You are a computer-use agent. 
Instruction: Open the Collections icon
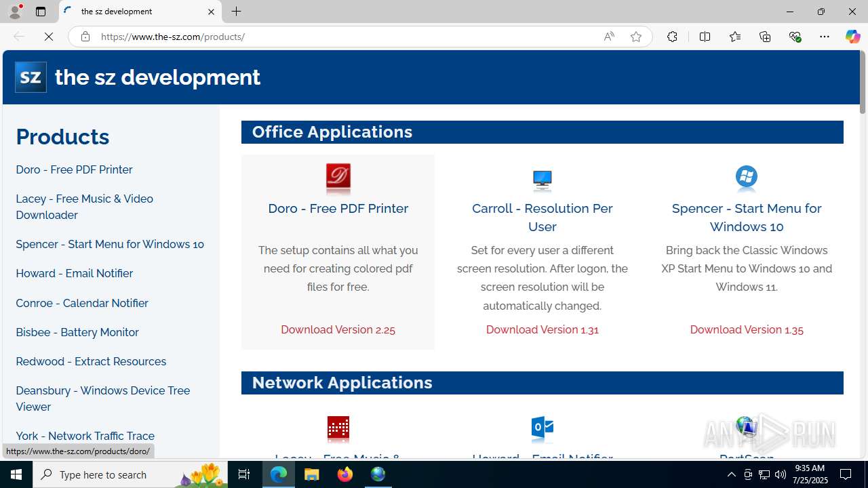(765, 37)
